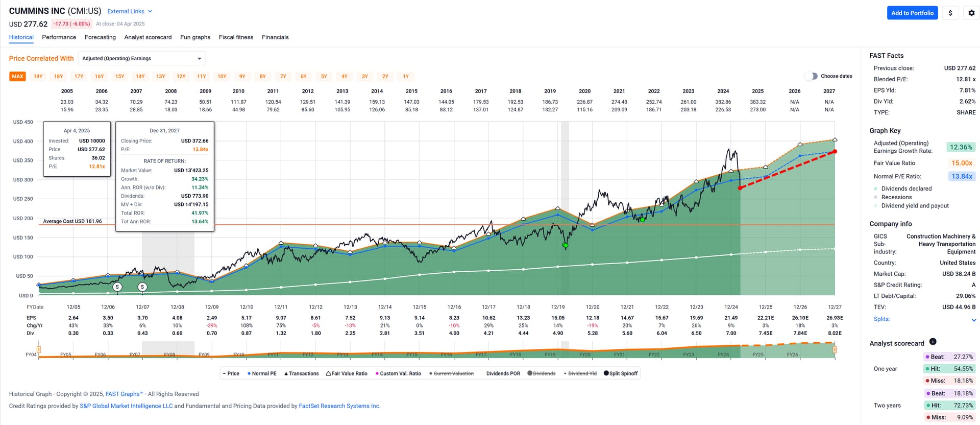Toggle Normal PE in the chart legend
The width and height of the screenshot is (980, 425).
262,373
